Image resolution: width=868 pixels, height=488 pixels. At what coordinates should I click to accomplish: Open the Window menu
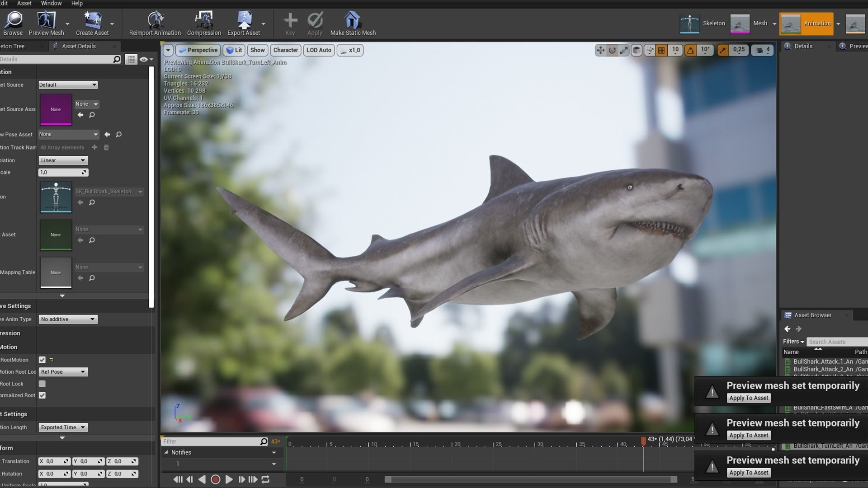tap(51, 3)
